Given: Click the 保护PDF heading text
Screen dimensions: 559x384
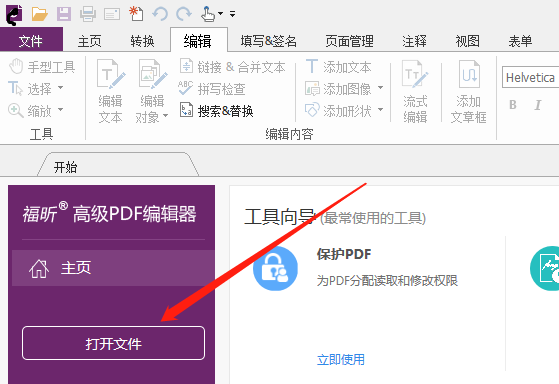Looking at the screenshot, I should 344,254.
